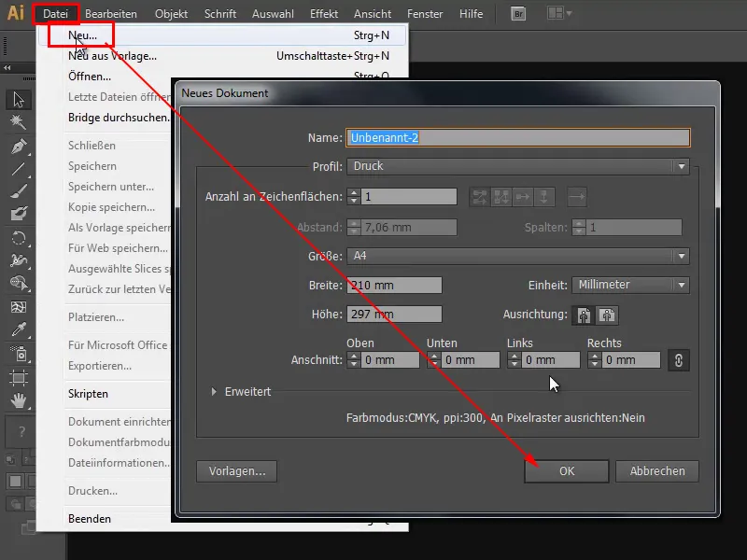Click the chain icon to link bleed values
This screenshot has height=560, width=747.
click(679, 359)
